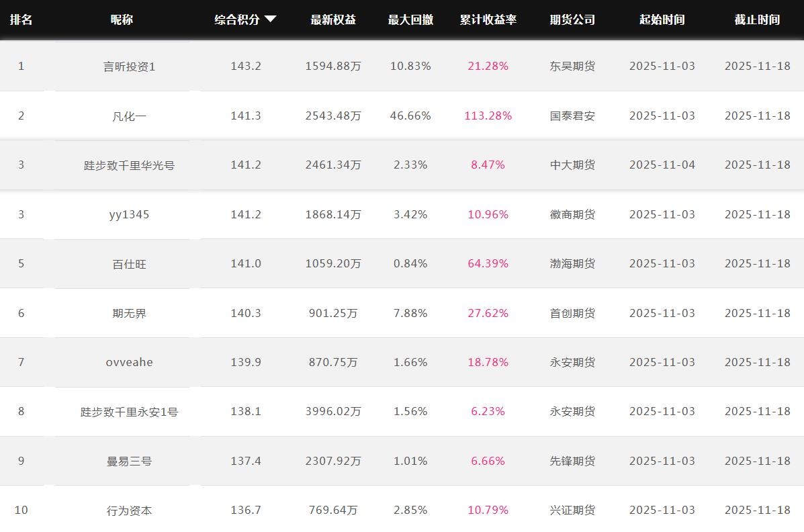Click the 期货公司 column header

point(572,19)
